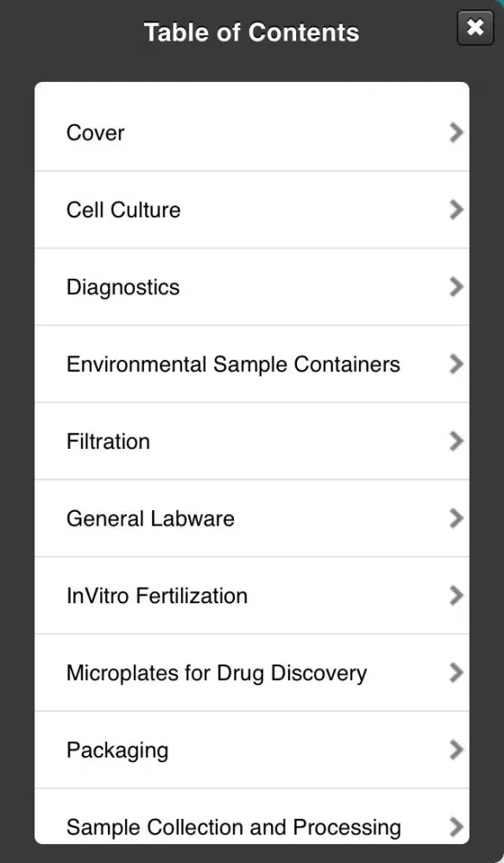Open the General Labware section
The width and height of the screenshot is (504, 863).
click(252, 518)
